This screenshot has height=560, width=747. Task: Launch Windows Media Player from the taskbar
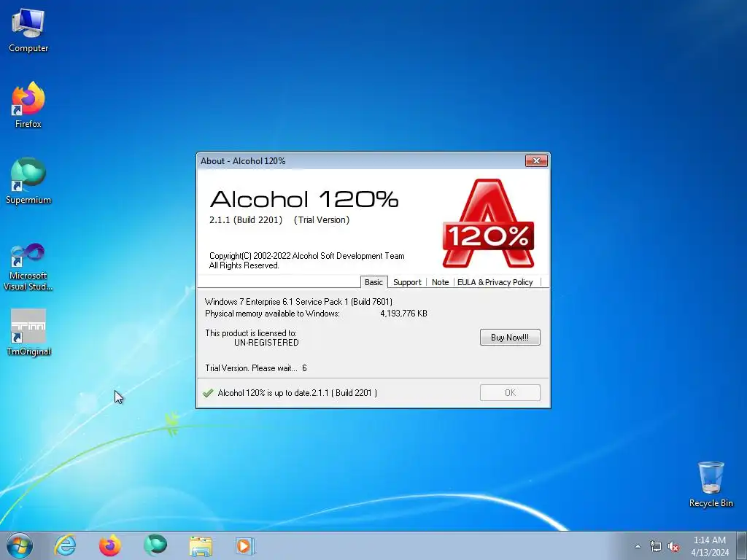coord(245,545)
